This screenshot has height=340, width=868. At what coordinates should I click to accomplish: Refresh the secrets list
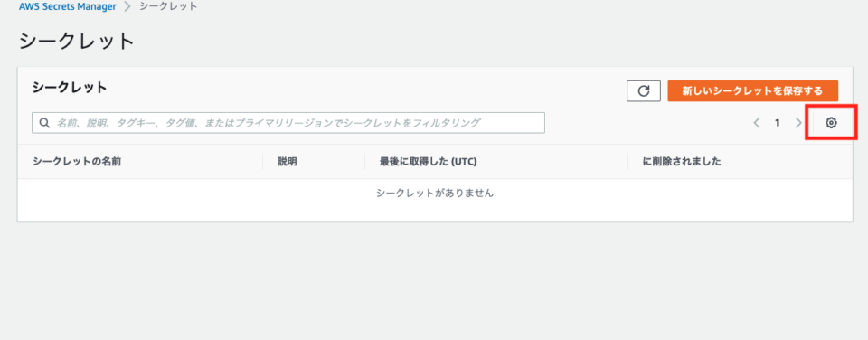tap(644, 91)
